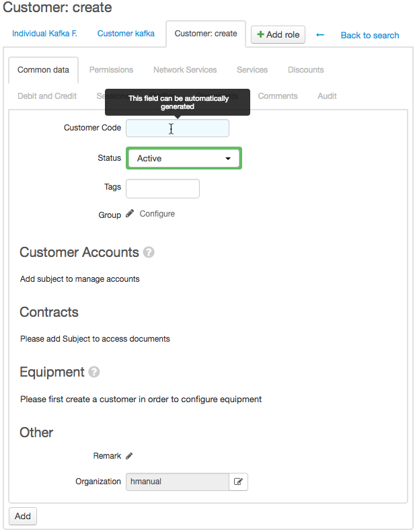Open the Common data tab
The height and width of the screenshot is (532, 415).
tap(44, 70)
